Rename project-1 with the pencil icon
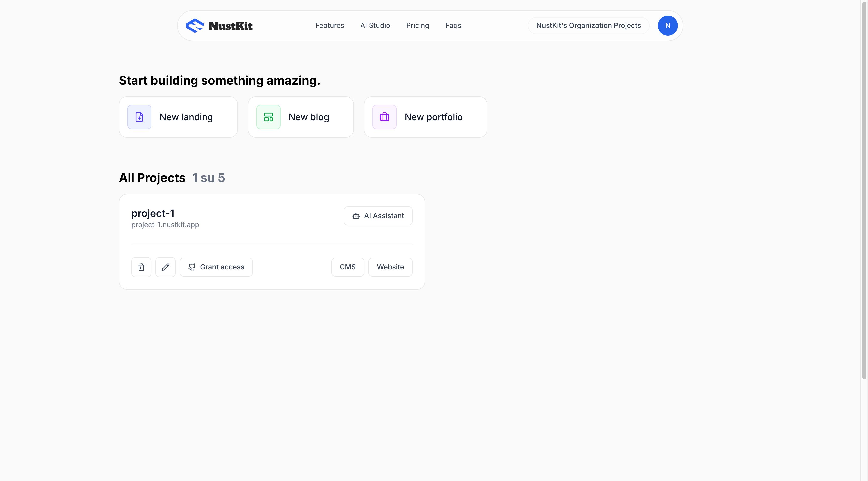868x481 pixels. pyautogui.click(x=166, y=267)
